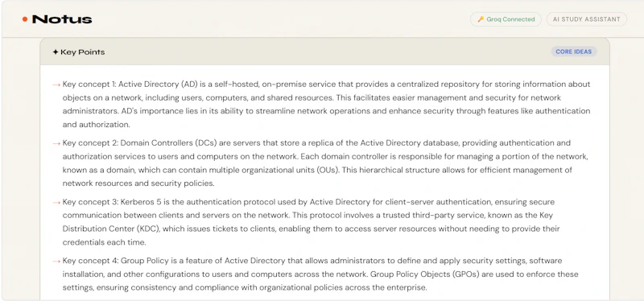Click the key icon in Groq Connected
This screenshot has width=644, height=301.
point(481,19)
